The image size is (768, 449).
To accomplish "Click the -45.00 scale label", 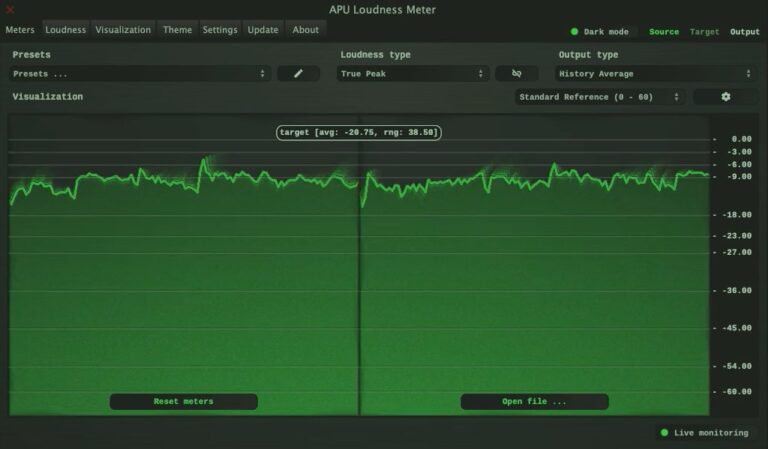I will point(737,328).
